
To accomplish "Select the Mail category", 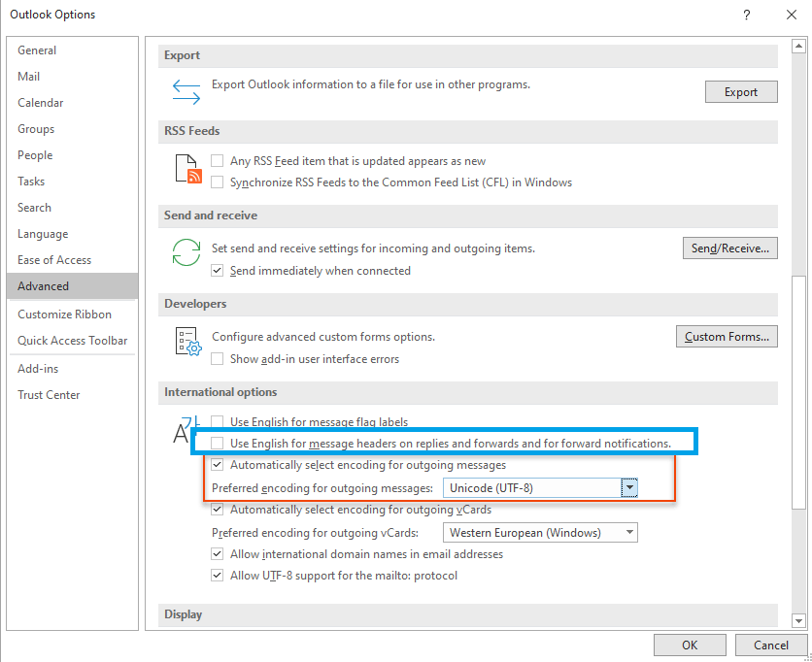I will pyautogui.click(x=73, y=77).
